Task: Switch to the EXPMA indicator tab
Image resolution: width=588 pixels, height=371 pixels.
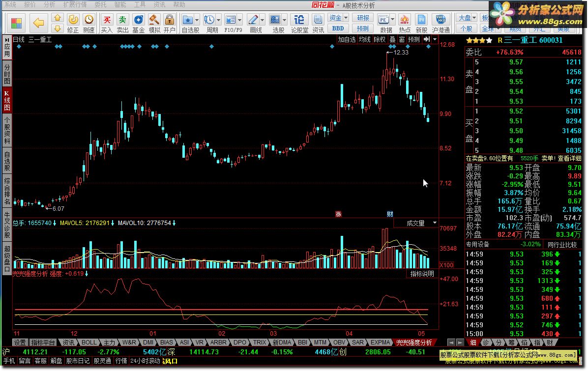Action: pos(380,342)
